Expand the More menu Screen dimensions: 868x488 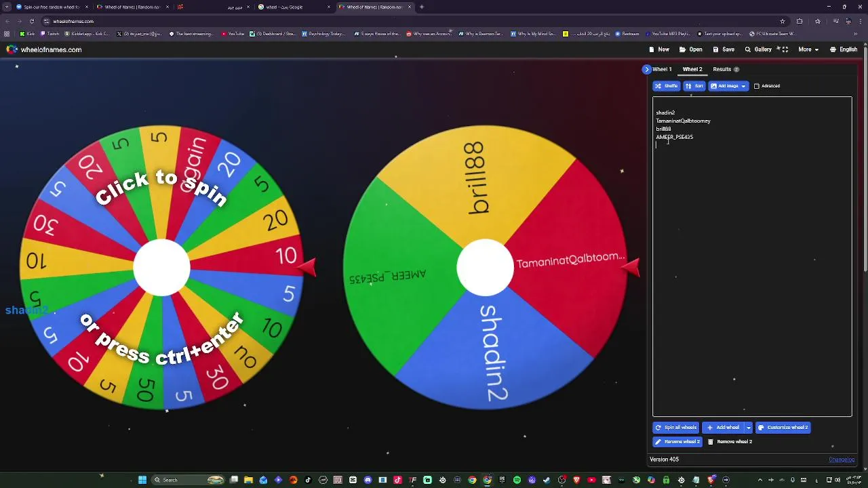coord(808,49)
